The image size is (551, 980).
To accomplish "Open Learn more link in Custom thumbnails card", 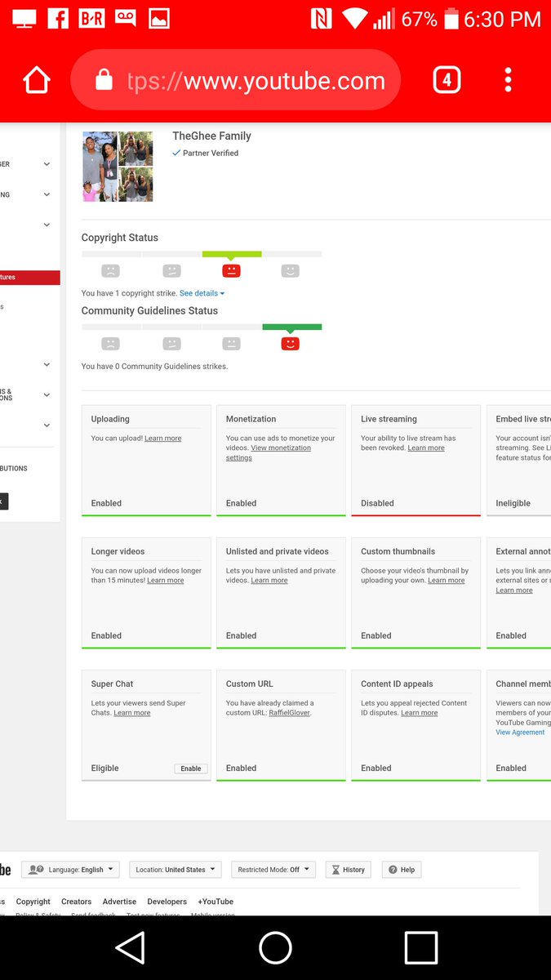I will (447, 581).
